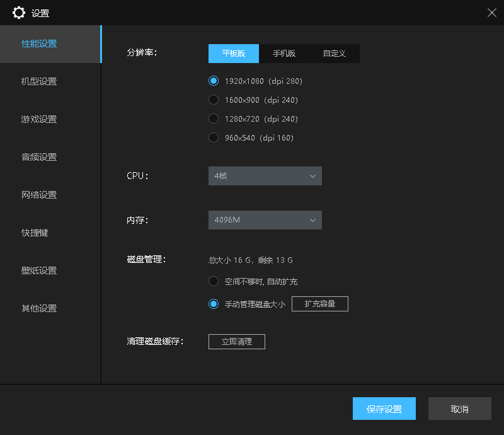
Task: Pick the 960×540 (dpi 160) resolution
Action: pyautogui.click(x=214, y=137)
